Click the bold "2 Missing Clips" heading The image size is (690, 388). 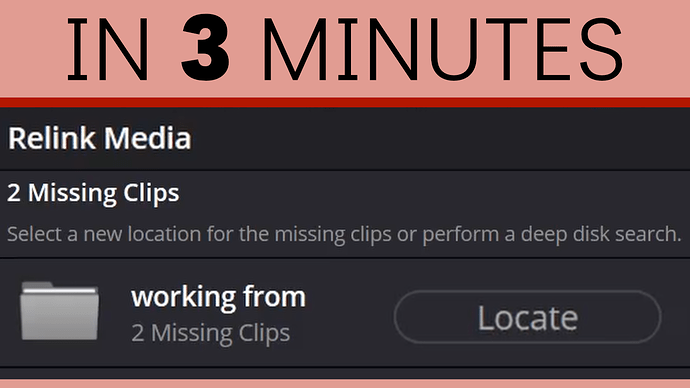[93, 193]
